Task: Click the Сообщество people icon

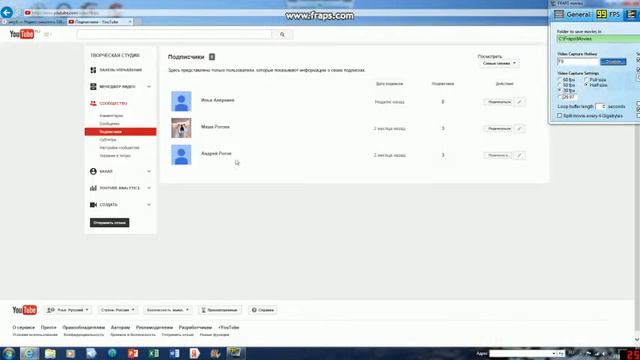Action: click(93, 103)
